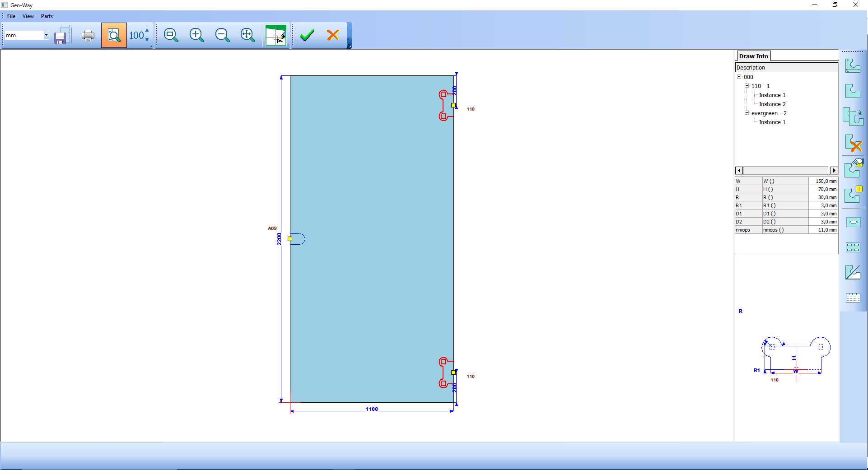Screen dimensions: 868x470
Task: Click the zoom in magnifier
Action: click(196, 35)
